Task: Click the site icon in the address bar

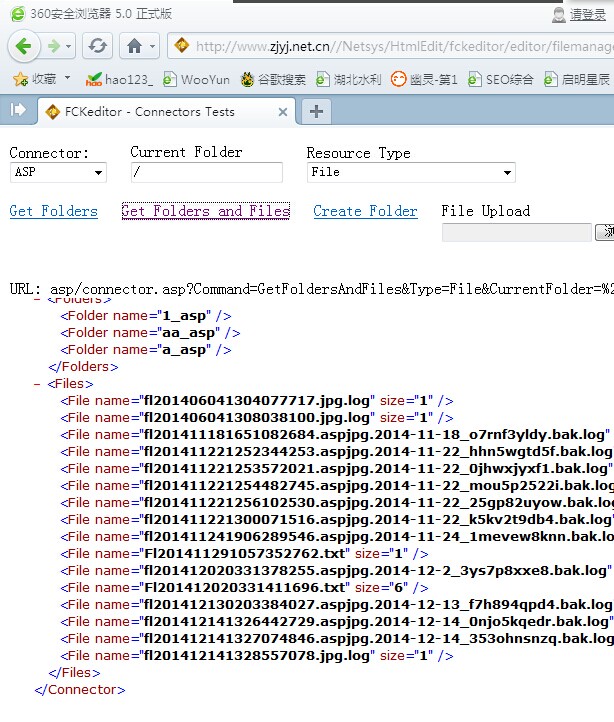Action: pos(181,46)
